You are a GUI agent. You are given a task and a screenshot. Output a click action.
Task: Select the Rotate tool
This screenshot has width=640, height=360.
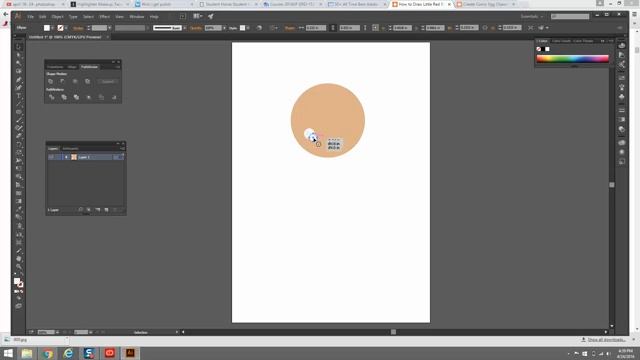tap(19, 144)
